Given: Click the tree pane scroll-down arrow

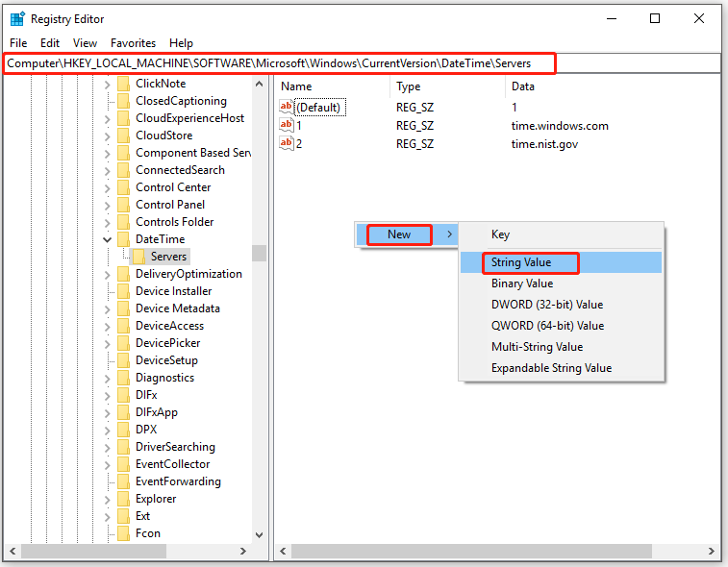Looking at the screenshot, I should 259,535.
